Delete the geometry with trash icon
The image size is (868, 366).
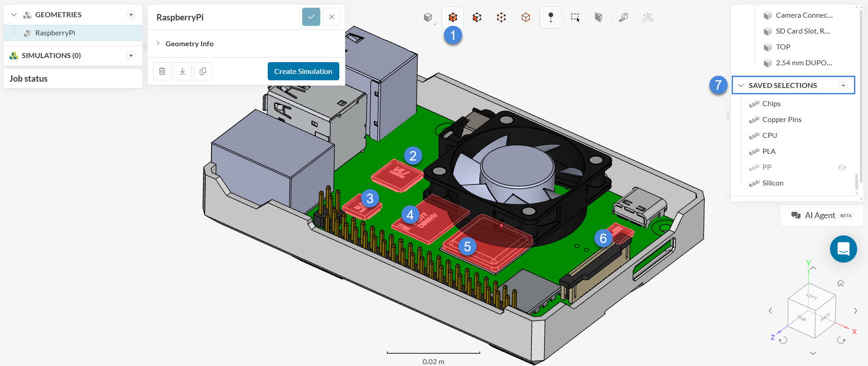point(162,71)
